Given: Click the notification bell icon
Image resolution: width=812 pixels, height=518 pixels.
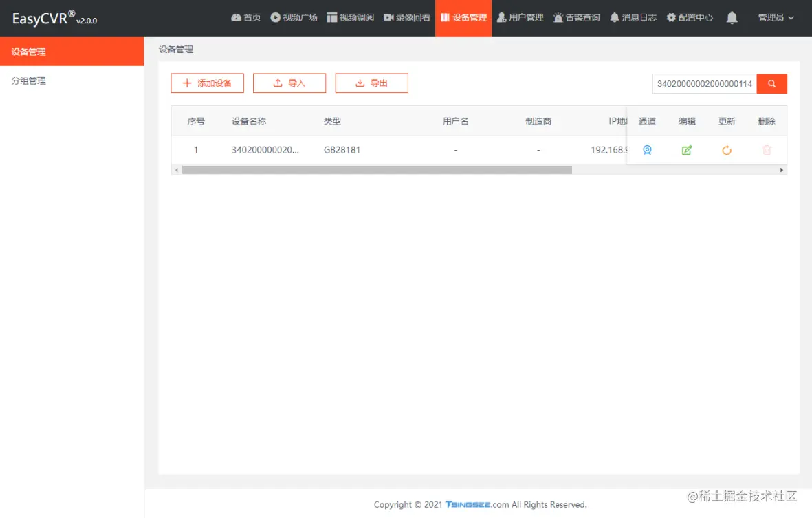Looking at the screenshot, I should [732, 18].
